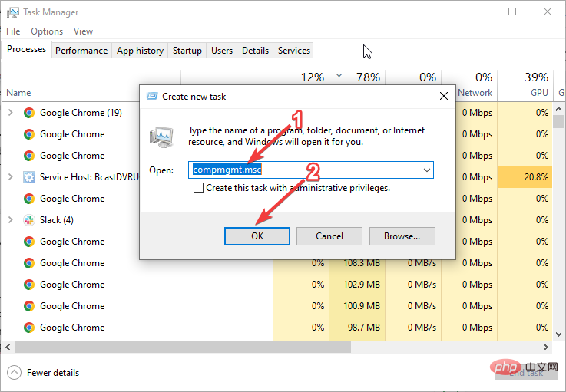
Task: Click the 98.7 MB memory value
Action: point(363,328)
